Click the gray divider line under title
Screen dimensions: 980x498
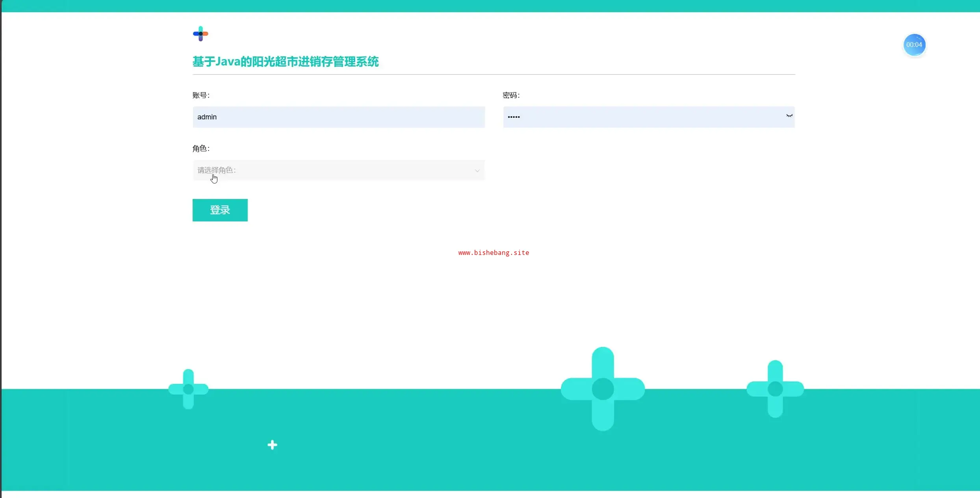tap(493, 74)
